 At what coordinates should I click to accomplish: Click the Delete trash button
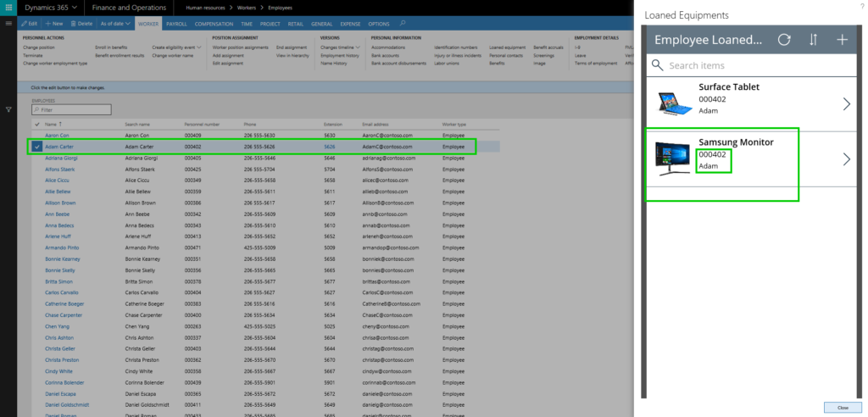coord(81,24)
